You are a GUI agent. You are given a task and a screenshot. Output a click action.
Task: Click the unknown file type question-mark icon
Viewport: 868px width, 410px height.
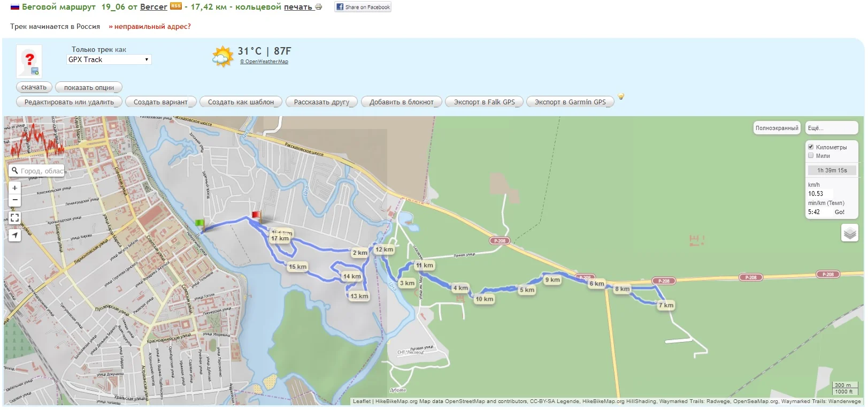pyautogui.click(x=29, y=62)
